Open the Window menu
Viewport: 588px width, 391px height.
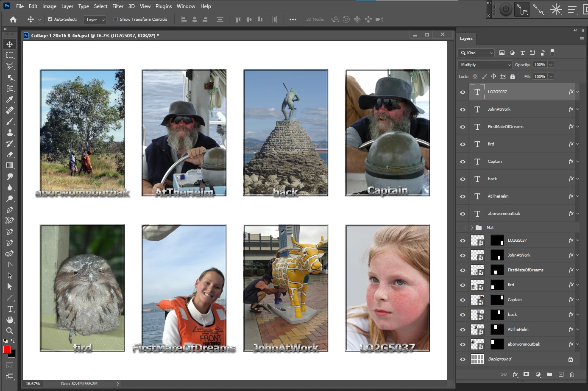tap(186, 6)
